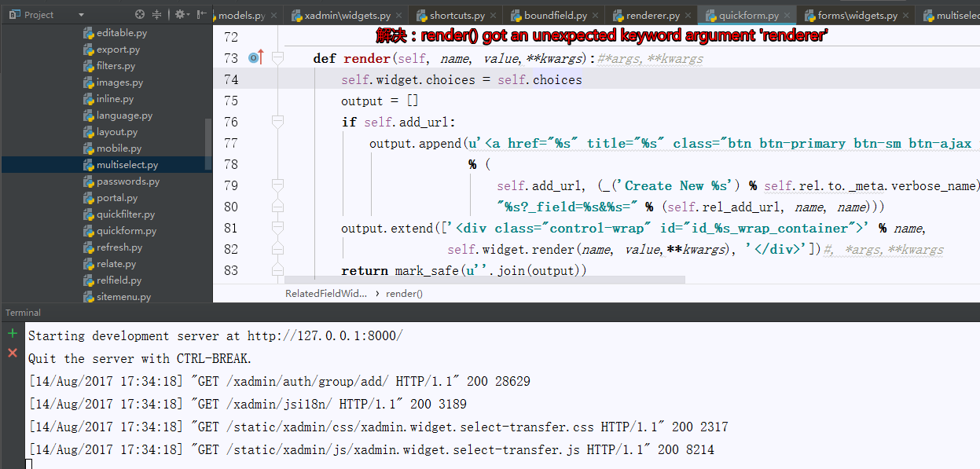
Task: Click the overriding-method gutter icon on line 73
Action: [x=254, y=57]
